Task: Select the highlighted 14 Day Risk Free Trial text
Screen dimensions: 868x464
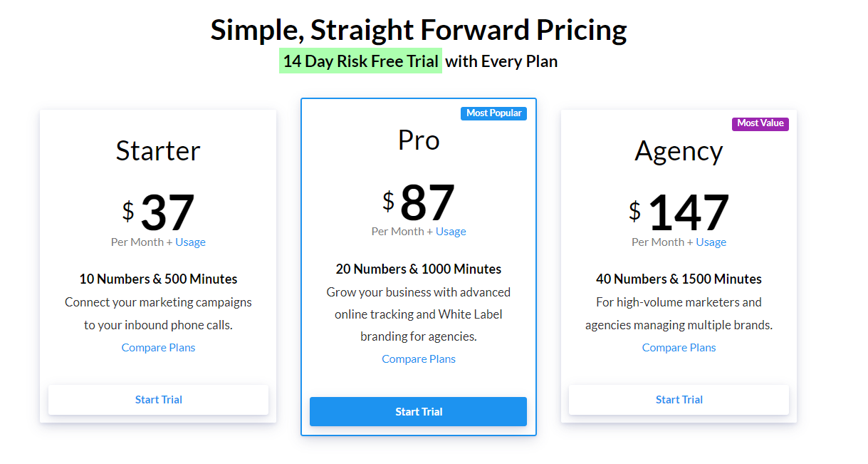Action: (360, 61)
